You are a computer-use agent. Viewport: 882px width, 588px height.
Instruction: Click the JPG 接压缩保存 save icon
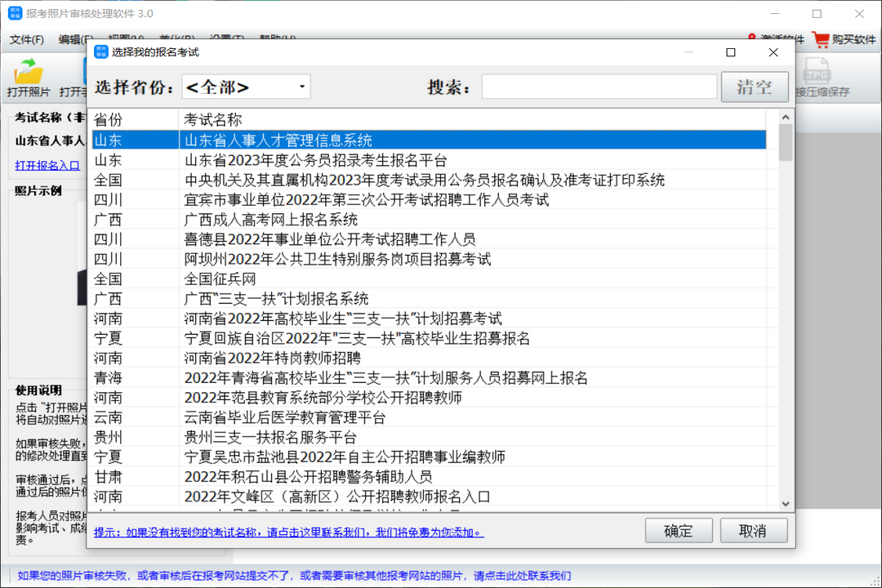[x=818, y=72]
